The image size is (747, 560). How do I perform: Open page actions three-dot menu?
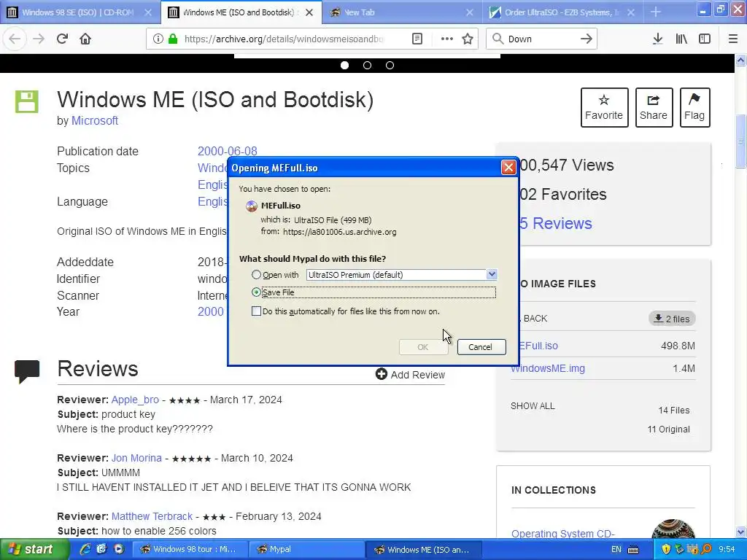[x=447, y=39]
